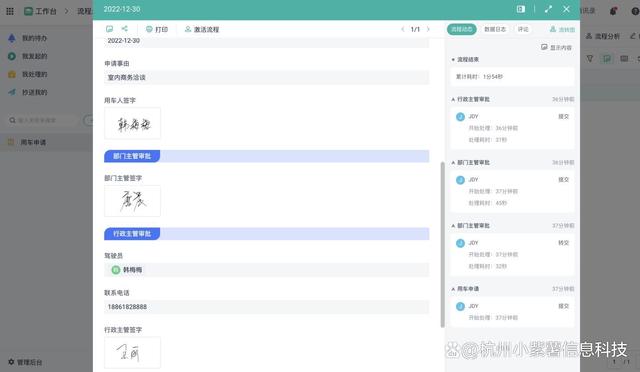640x372 pixels.
Task: Click the comment icon in the record toolbar
Action: (x=109, y=29)
